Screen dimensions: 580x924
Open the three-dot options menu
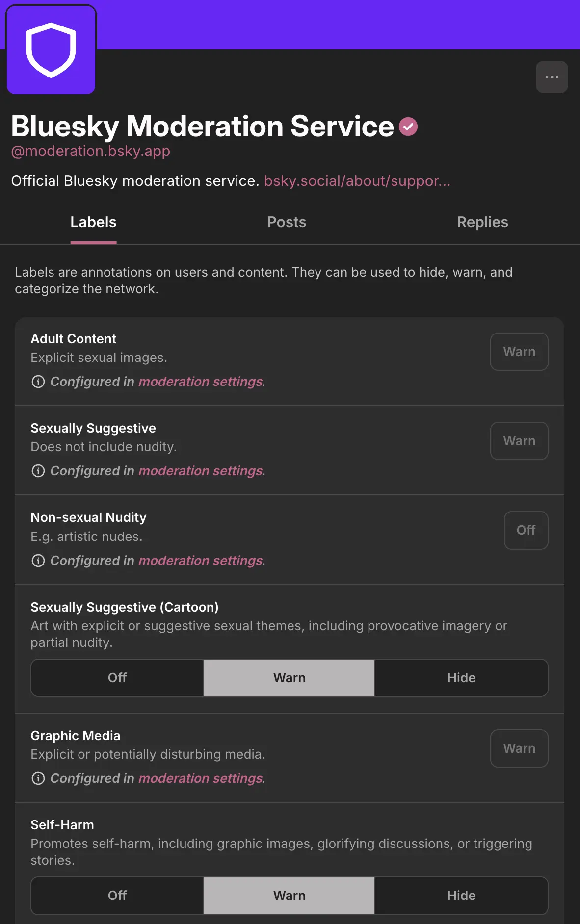click(552, 77)
